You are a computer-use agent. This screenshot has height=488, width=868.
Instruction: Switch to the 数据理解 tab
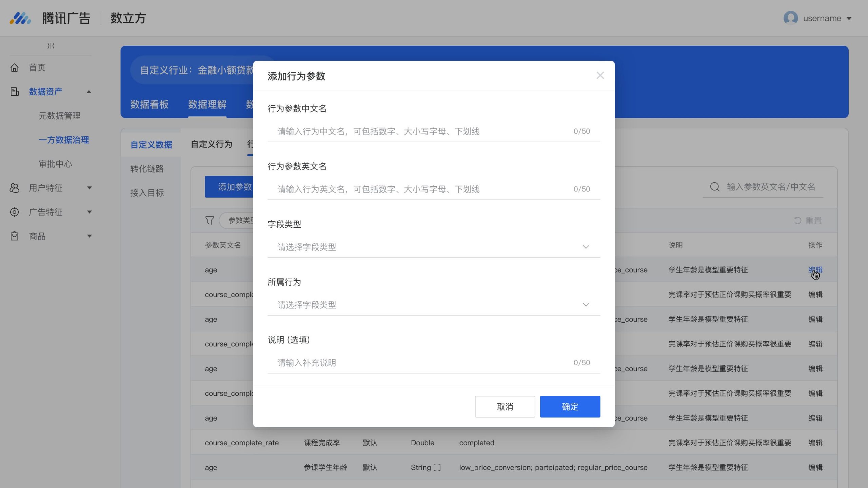(x=207, y=105)
